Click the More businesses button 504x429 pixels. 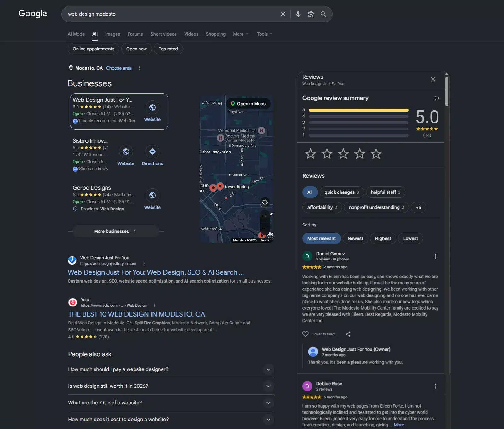(x=115, y=231)
